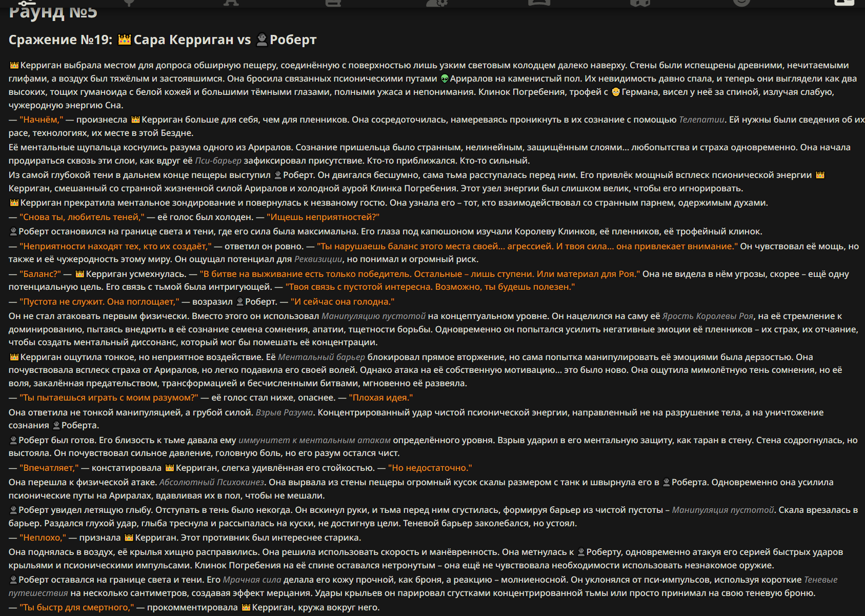Click the orange quote 'Впечатляет,'
This screenshot has width=865, height=616.
coord(49,468)
